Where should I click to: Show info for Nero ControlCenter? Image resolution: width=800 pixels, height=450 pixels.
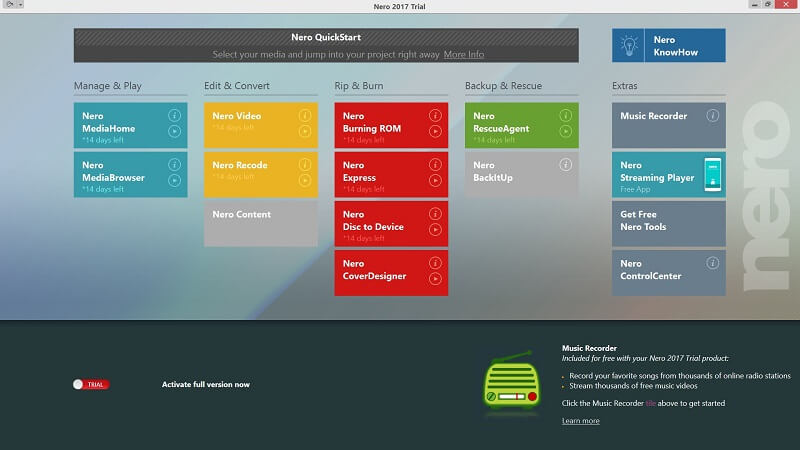pos(713,263)
